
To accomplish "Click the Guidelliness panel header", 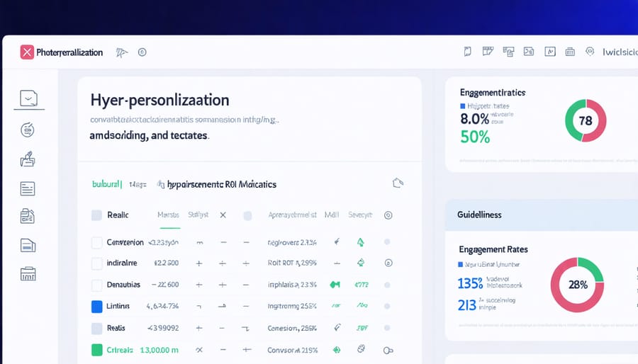I will coord(542,215).
